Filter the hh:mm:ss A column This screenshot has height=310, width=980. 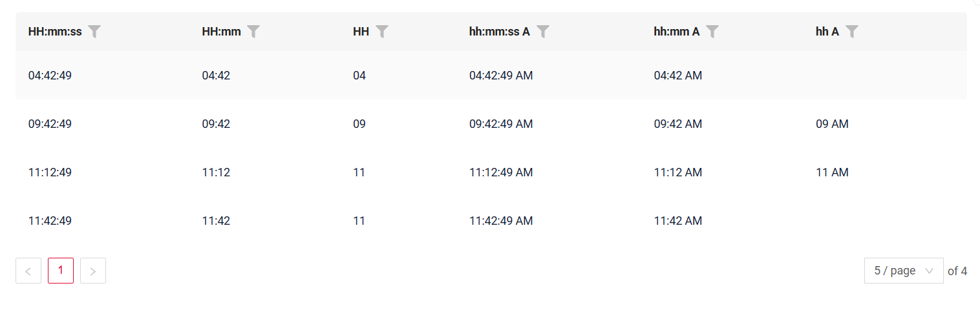543,32
